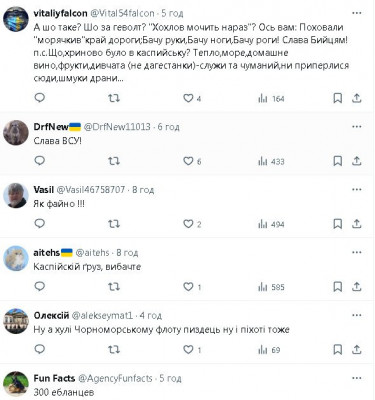
Task: Open more options menu on aitehs tweet
Action: coord(357,252)
